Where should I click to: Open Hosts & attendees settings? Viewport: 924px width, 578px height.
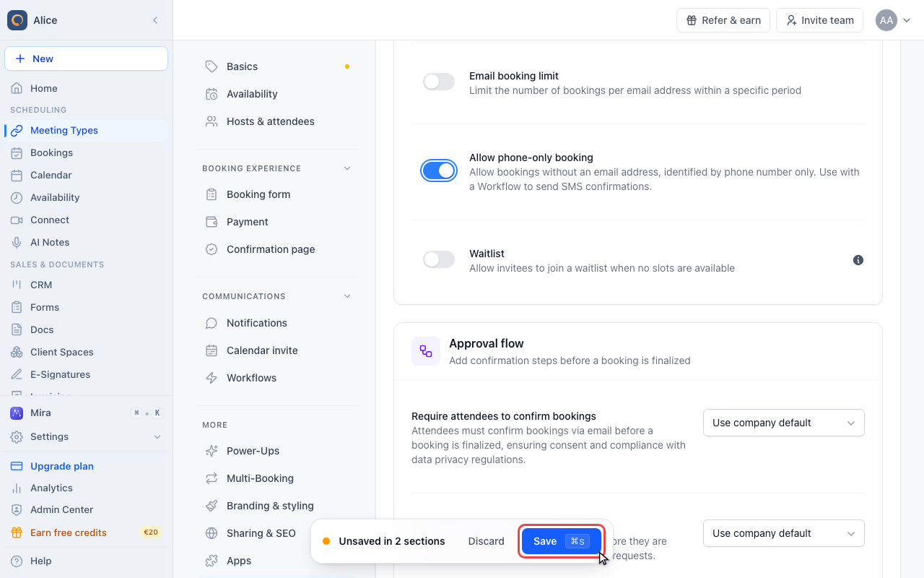[x=277, y=121]
